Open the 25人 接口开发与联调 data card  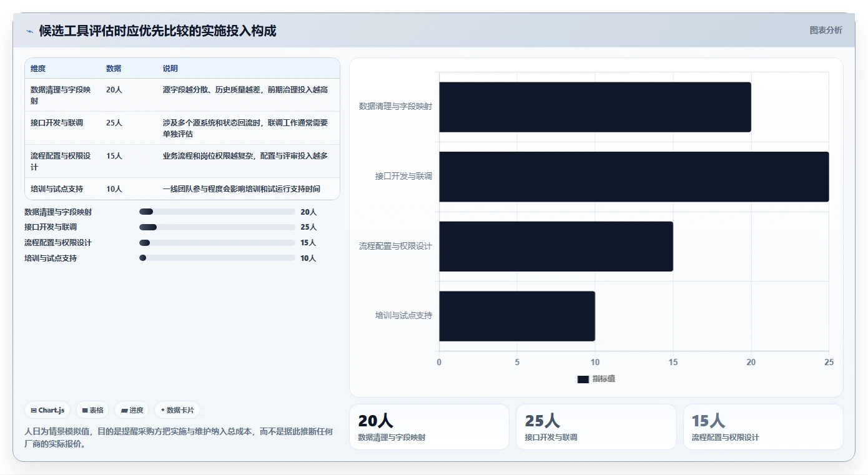tap(596, 427)
